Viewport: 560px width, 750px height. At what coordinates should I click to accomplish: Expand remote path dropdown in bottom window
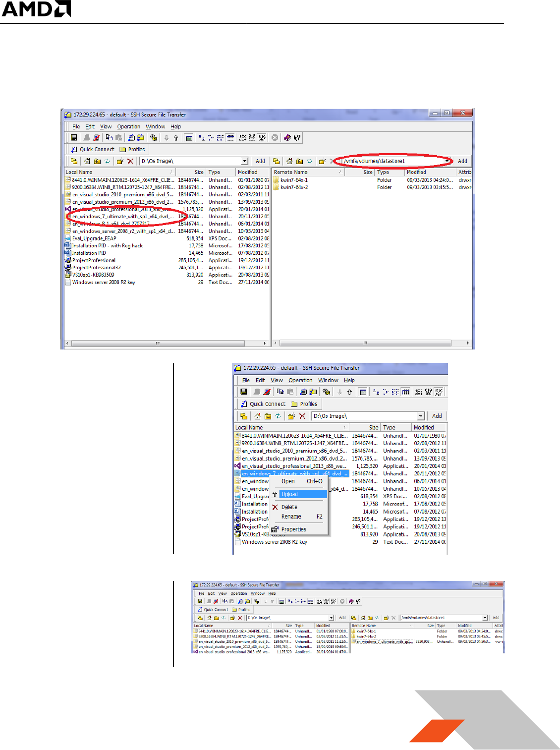point(485,618)
